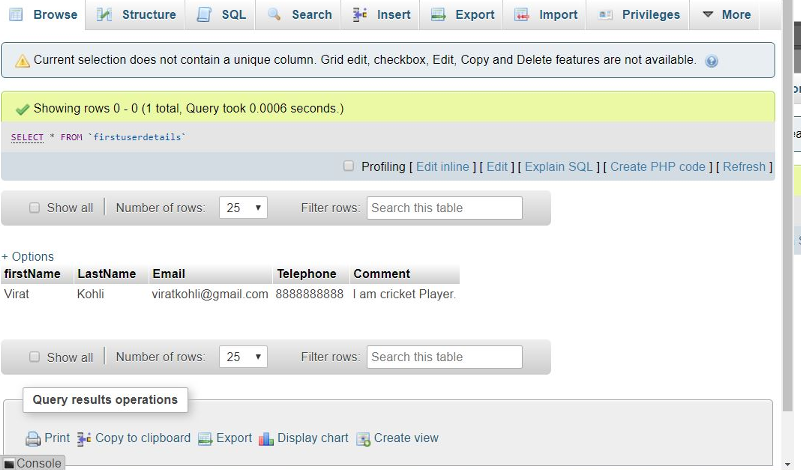
Task: Focus the lower Filter rows search field
Action: click(x=444, y=357)
